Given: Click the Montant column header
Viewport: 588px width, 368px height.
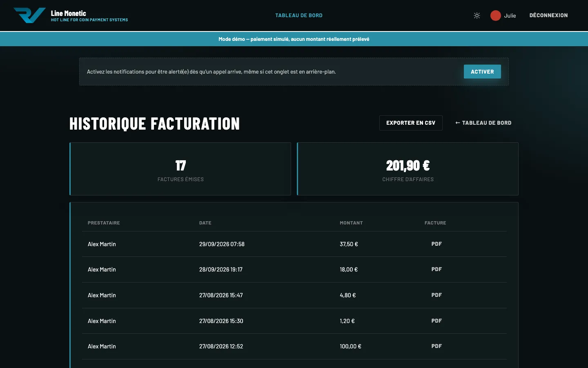Looking at the screenshot, I should tap(351, 223).
